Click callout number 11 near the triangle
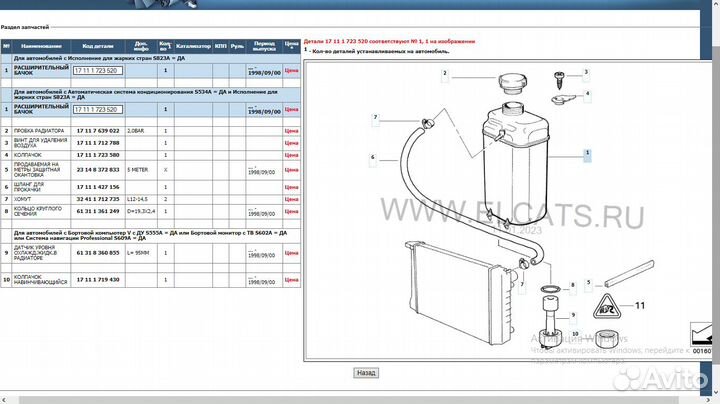720x404 pixels. (x=643, y=304)
